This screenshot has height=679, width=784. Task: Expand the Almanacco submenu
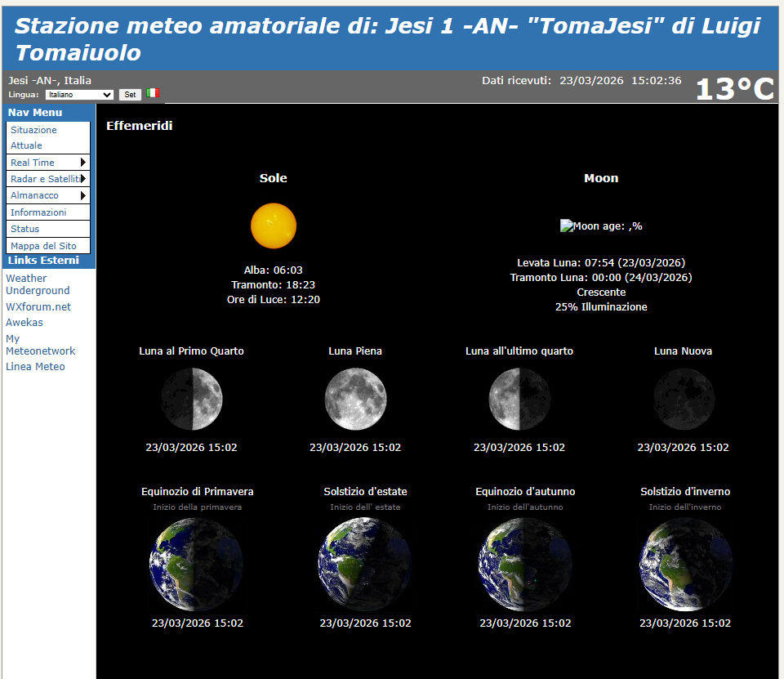48,196
